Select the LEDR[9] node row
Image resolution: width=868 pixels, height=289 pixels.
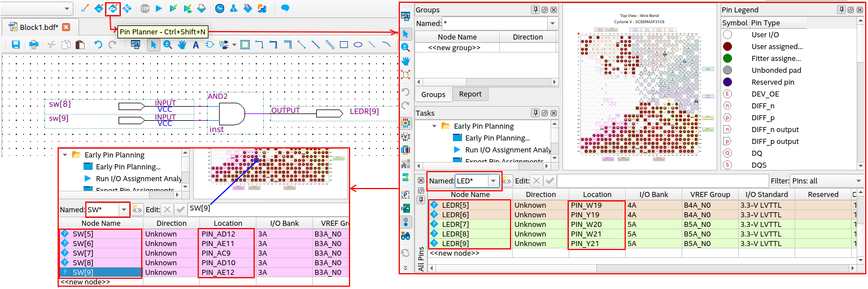tap(470, 243)
